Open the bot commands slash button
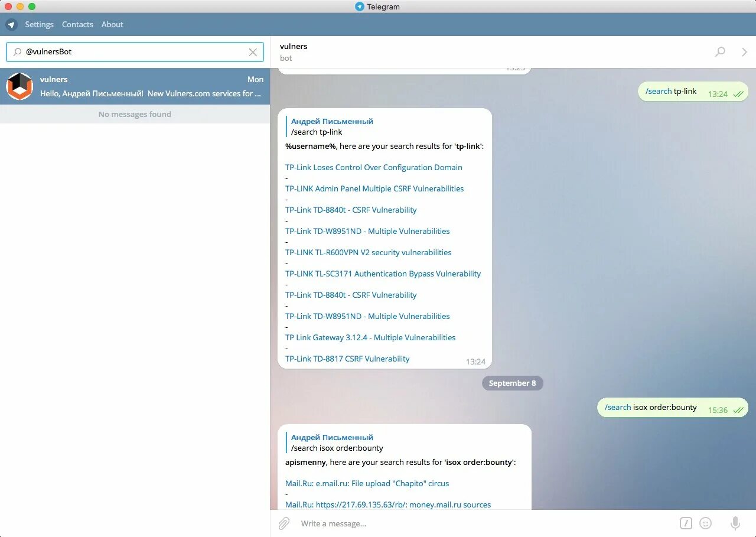Viewport: 756px width, 537px height. [x=686, y=523]
